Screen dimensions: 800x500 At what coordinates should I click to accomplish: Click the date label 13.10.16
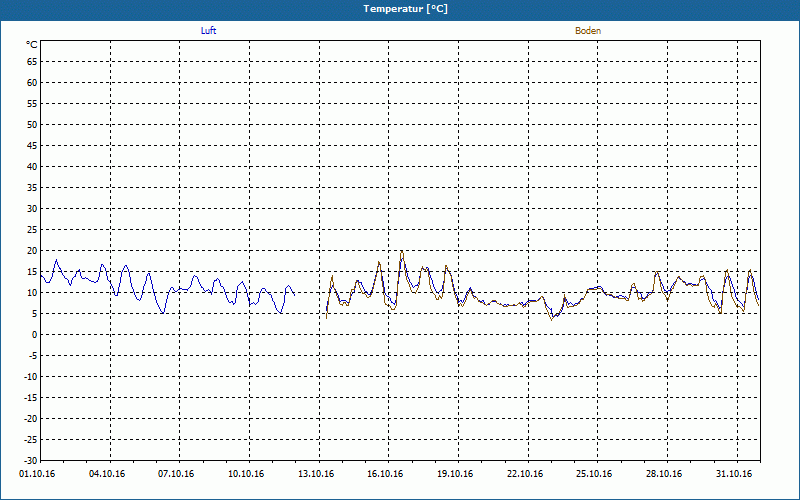point(316,474)
